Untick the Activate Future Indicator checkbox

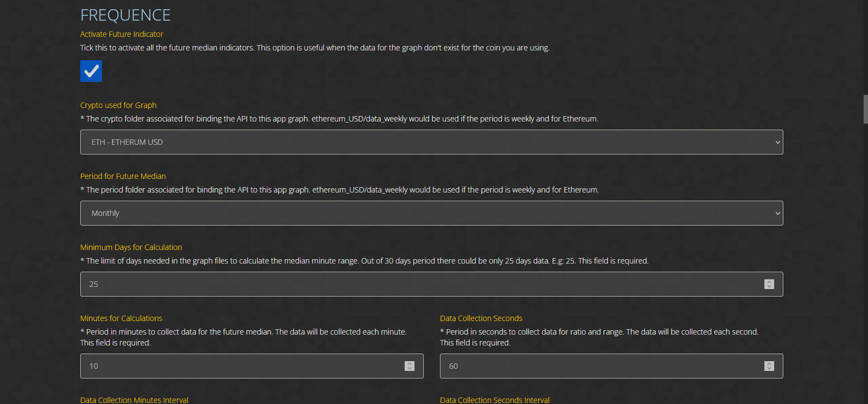91,71
